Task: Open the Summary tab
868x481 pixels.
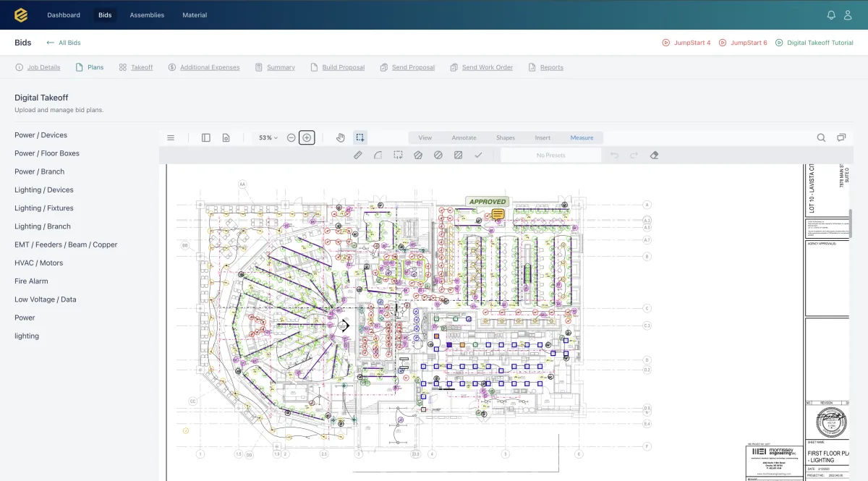Action: [275, 67]
